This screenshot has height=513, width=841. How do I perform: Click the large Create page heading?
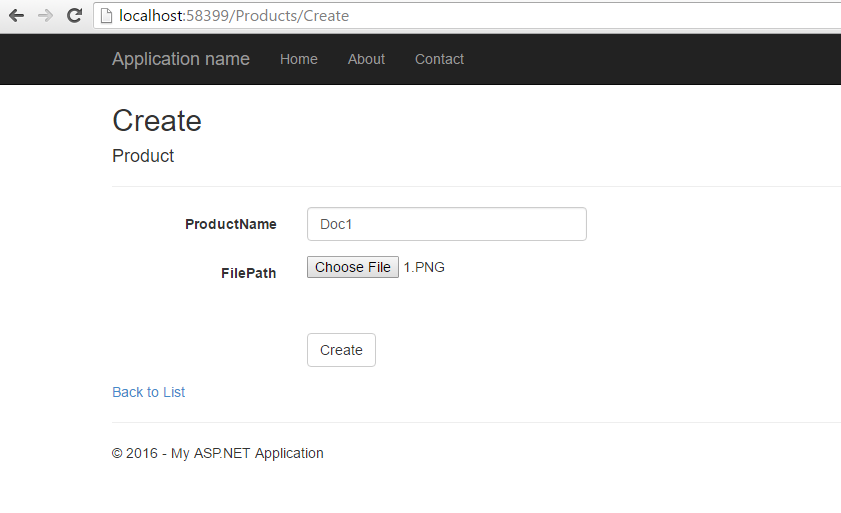tap(157, 121)
